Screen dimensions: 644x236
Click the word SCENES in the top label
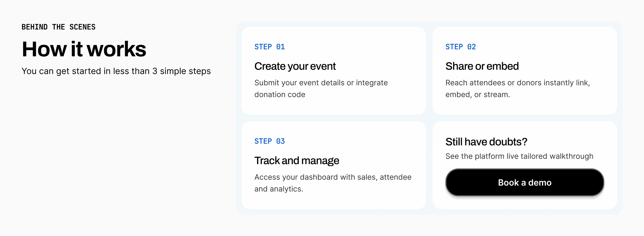[x=82, y=27]
